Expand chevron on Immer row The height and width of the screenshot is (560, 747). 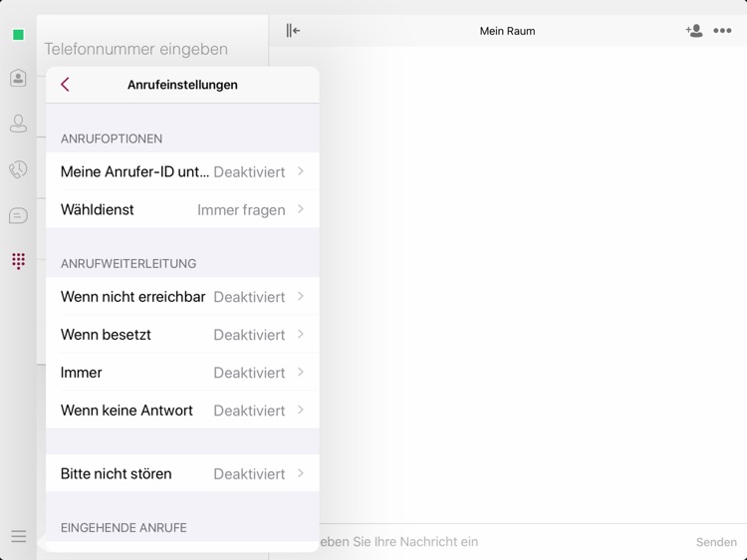coord(301,372)
